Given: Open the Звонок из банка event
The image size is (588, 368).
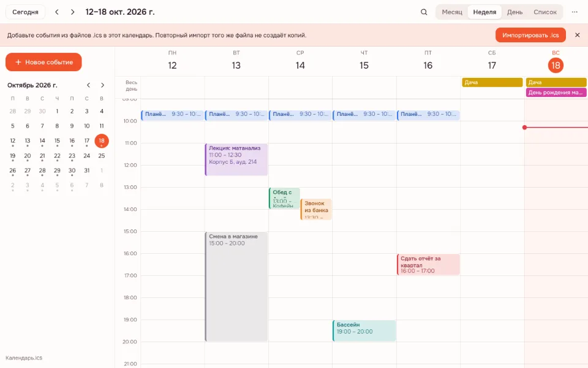Looking at the screenshot, I should [x=316, y=210].
